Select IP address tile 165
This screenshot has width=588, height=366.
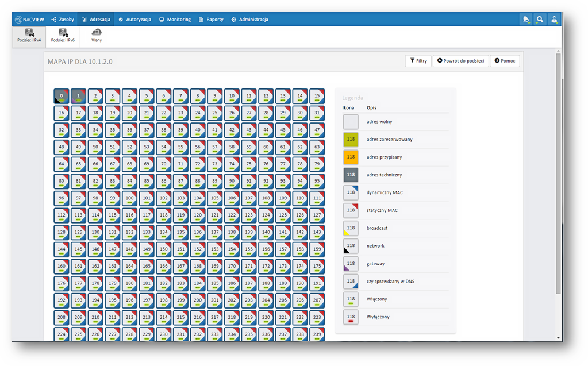(x=147, y=266)
